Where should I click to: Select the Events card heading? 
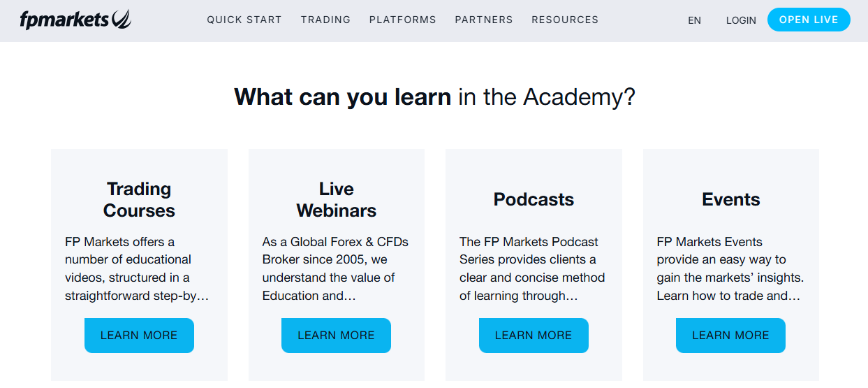(x=730, y=199)
